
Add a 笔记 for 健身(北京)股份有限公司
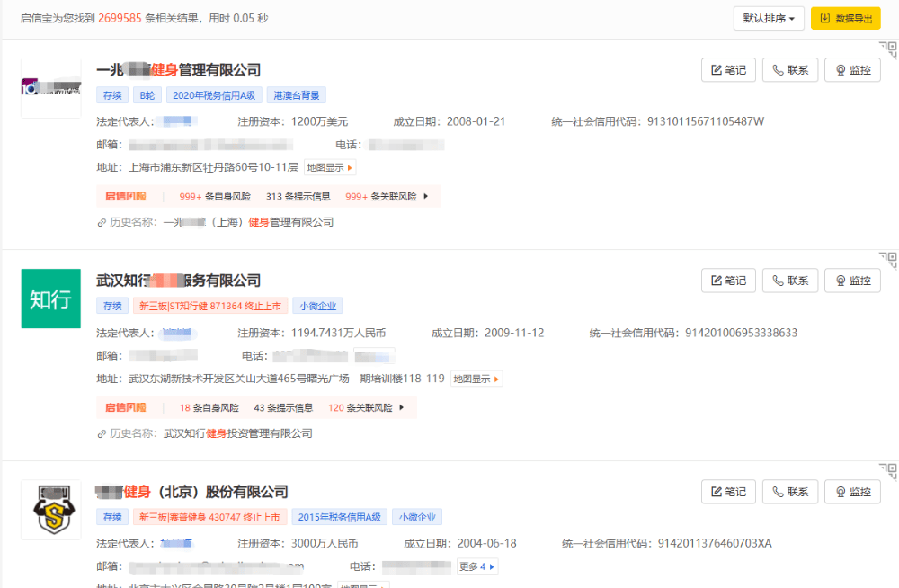click(728, 492)
